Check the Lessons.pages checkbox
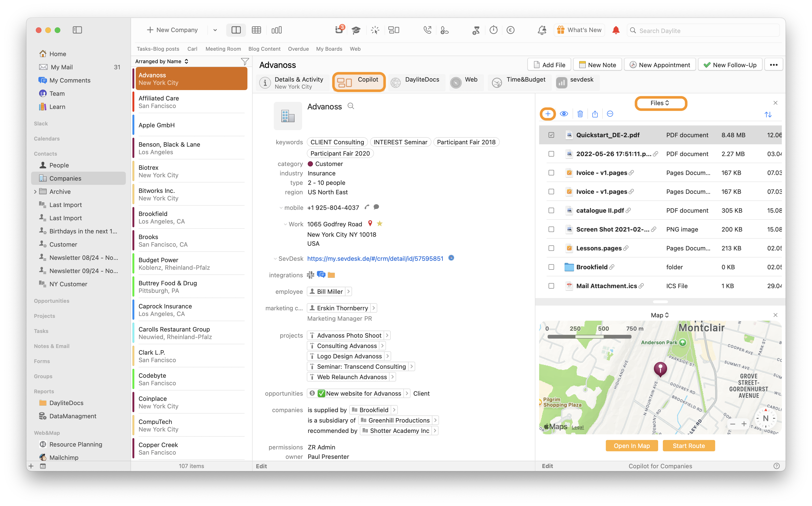The width and height of the screenshot is (812, 506). (x=551, y=248)
